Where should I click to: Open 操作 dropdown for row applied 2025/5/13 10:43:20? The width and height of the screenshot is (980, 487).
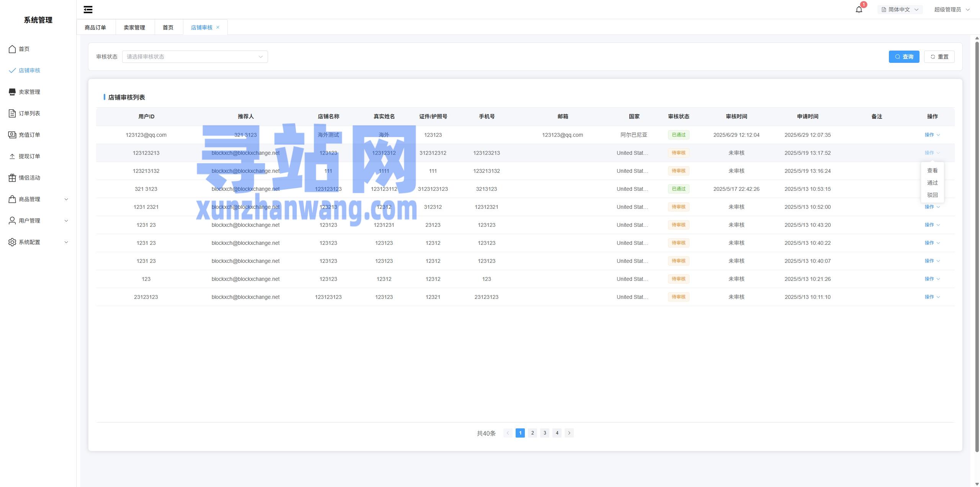[x=932, y=225]
